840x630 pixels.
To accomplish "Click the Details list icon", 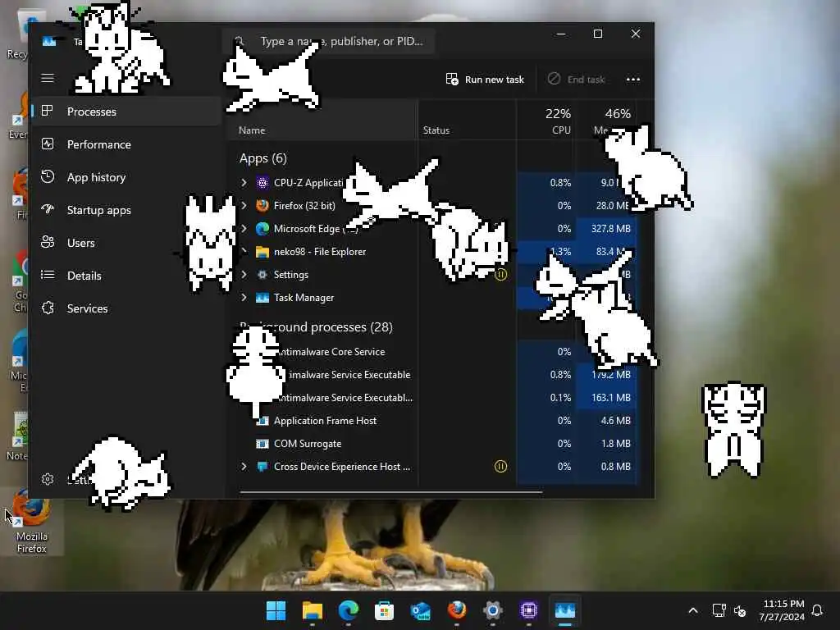I will click(47, 275).
